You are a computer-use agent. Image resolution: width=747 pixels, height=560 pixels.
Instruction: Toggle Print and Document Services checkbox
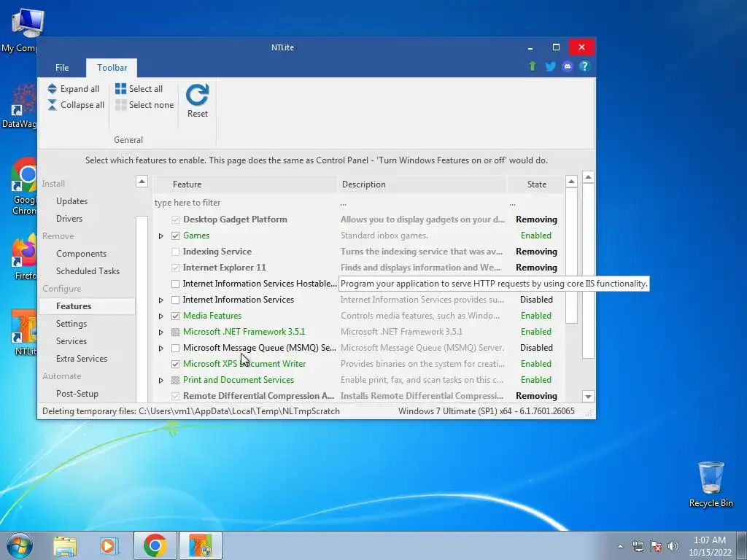coord(175,380)
